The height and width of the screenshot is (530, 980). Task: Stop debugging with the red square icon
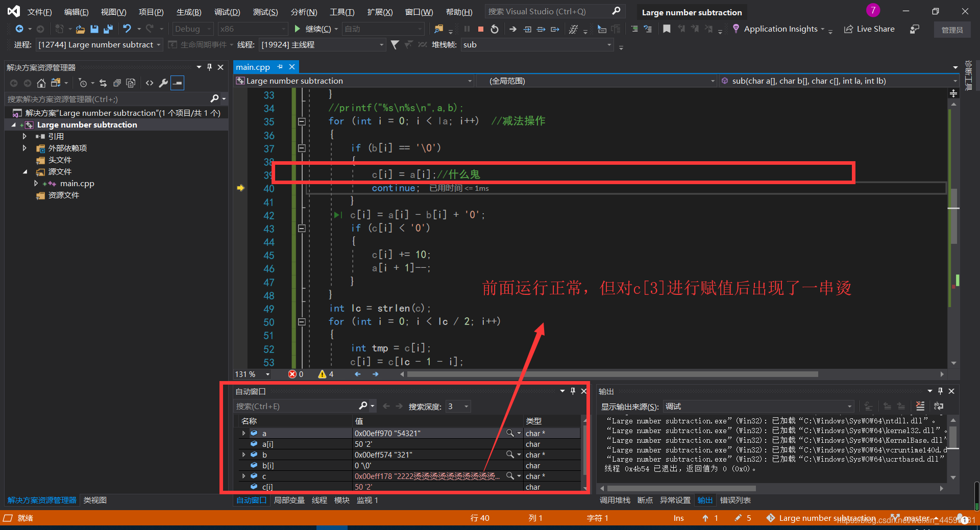480,29
